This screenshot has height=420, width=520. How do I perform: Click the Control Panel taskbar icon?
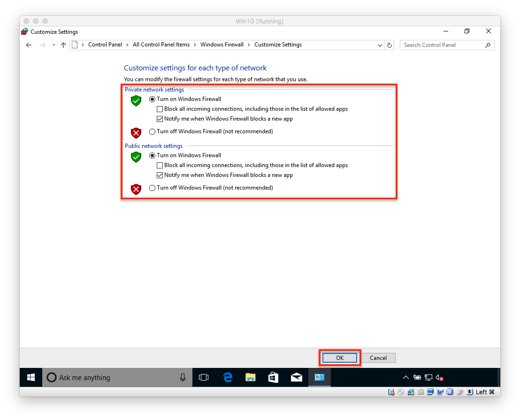pyautogui.click(x=319, y=377)
